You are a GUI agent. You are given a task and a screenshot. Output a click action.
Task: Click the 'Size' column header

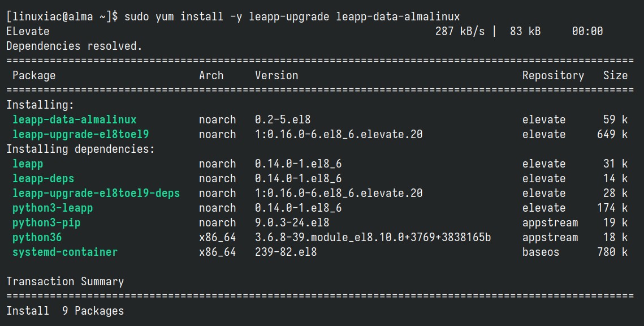pos(615,76)
